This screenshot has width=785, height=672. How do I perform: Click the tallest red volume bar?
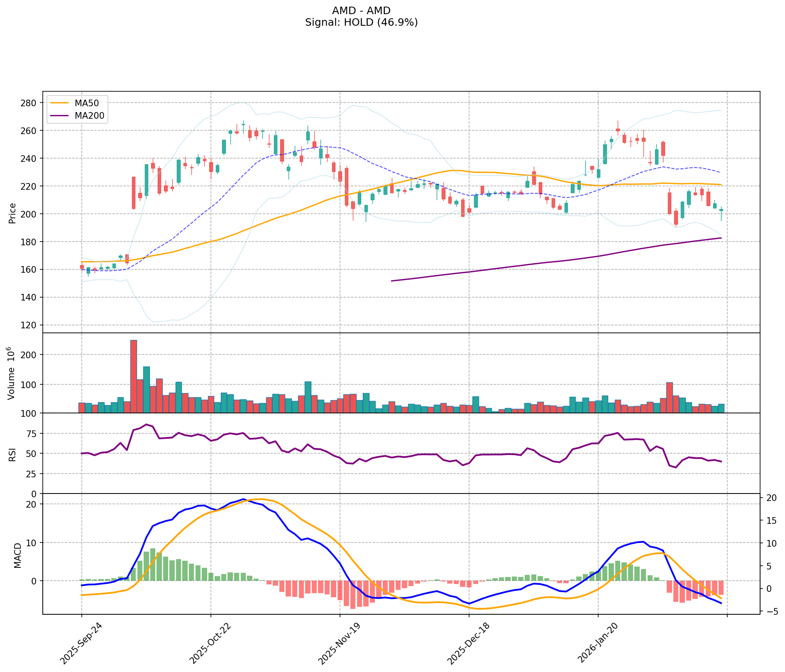pos(134,376)
